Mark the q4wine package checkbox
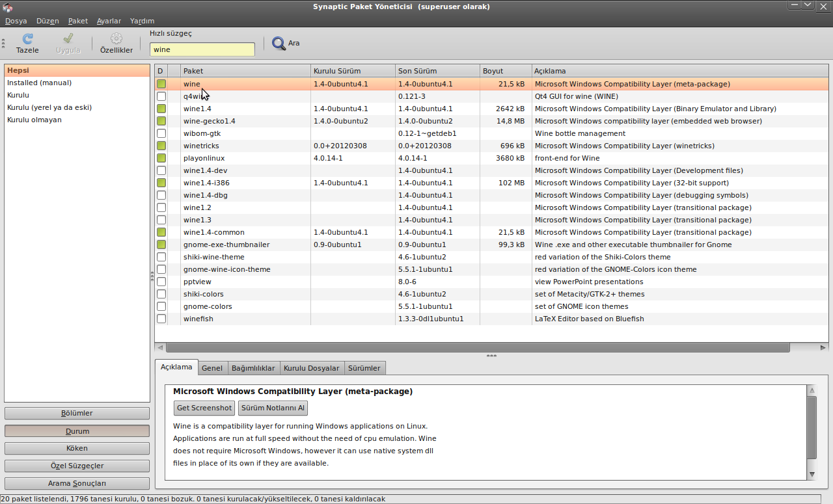 (161, 96)
